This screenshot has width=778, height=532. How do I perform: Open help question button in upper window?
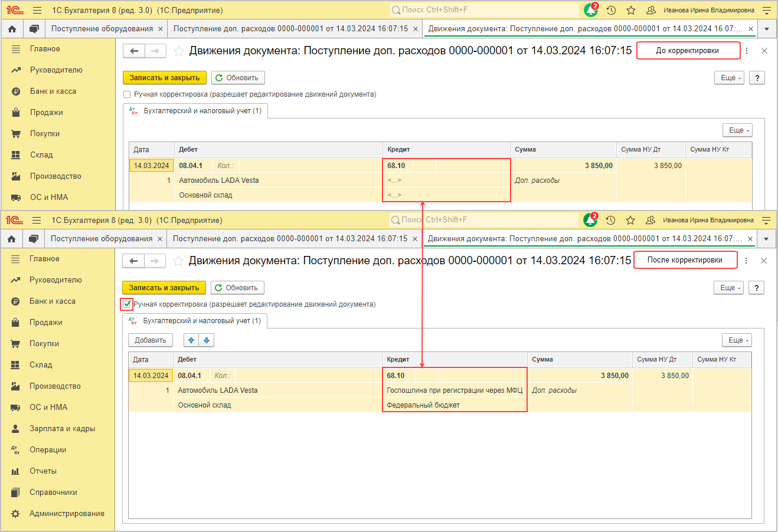(757, 78)
